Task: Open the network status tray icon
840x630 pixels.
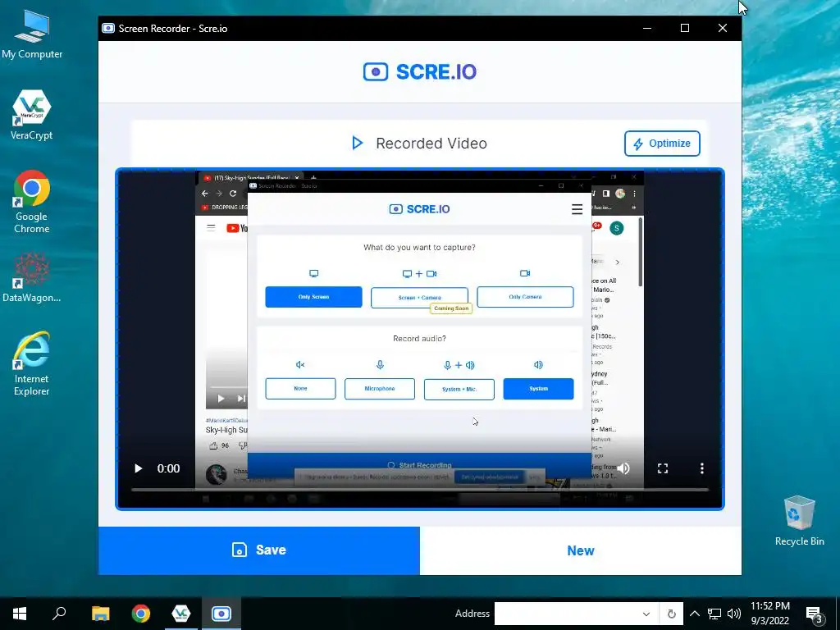Action: point(714,614)
